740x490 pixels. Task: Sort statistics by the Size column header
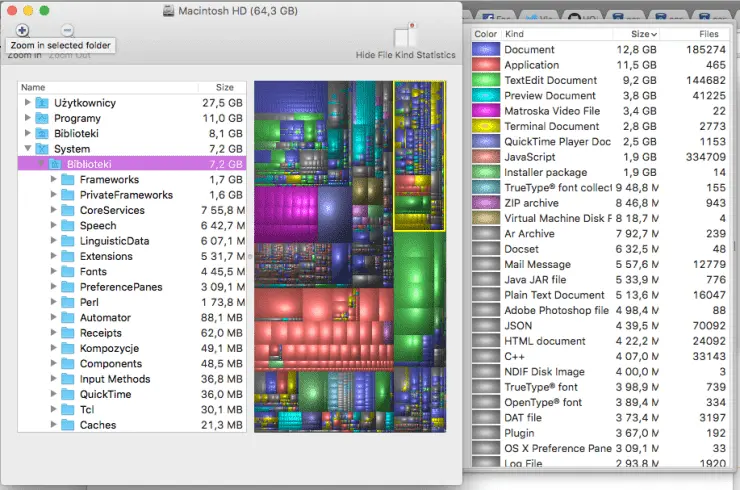tap(638, 34)
